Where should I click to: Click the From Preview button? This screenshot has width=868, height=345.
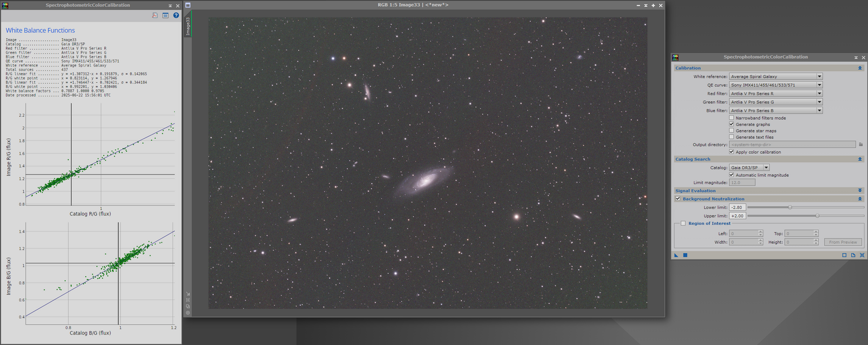(843, 242)
